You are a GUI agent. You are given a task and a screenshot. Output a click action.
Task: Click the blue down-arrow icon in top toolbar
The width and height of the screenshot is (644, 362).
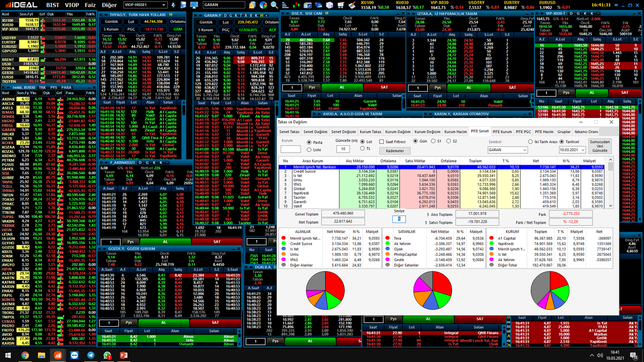[x=173, y=4]
